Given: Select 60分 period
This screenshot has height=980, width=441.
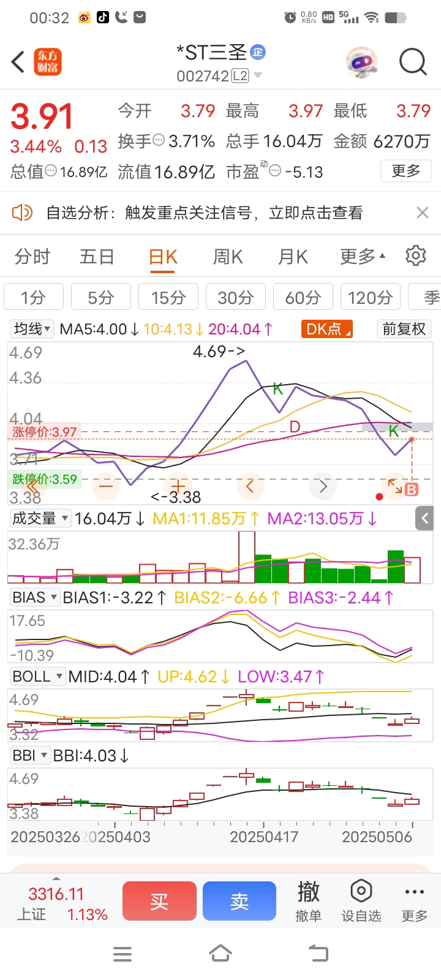Looking at the screenshot, I should tap(303, 298).
